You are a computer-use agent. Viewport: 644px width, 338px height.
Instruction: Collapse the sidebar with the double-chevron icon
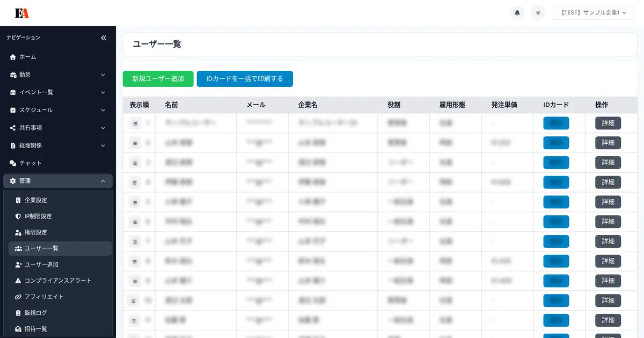click(104, 38)
